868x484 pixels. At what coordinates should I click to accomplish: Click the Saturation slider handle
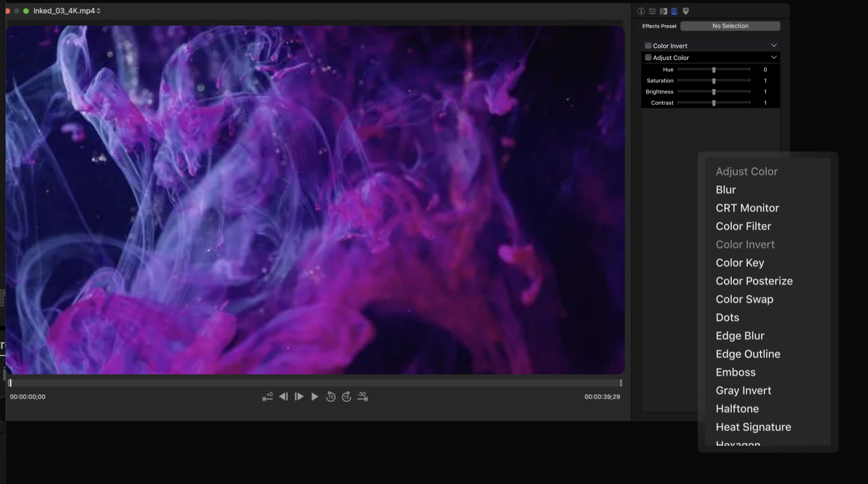pos(714,81)
